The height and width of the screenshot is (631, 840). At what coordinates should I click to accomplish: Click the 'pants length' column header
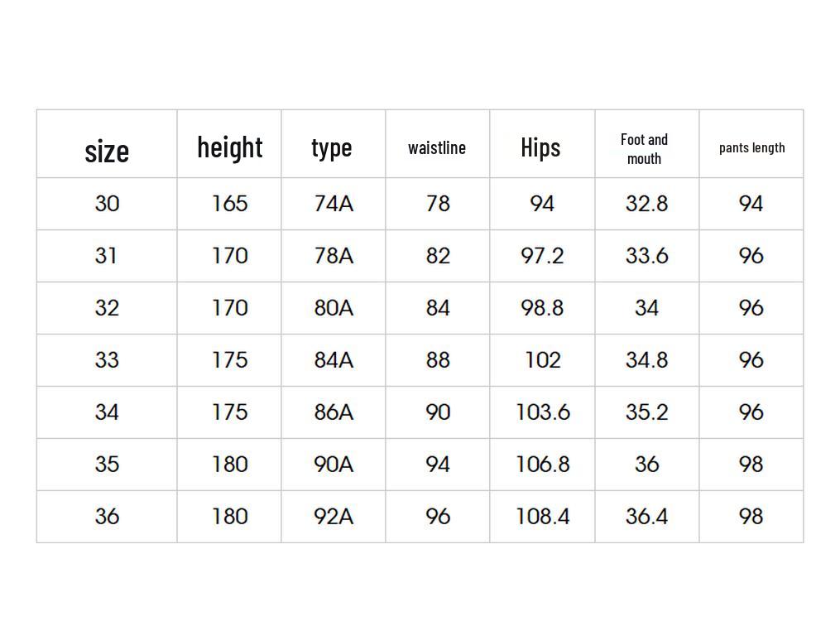(751, 147)
